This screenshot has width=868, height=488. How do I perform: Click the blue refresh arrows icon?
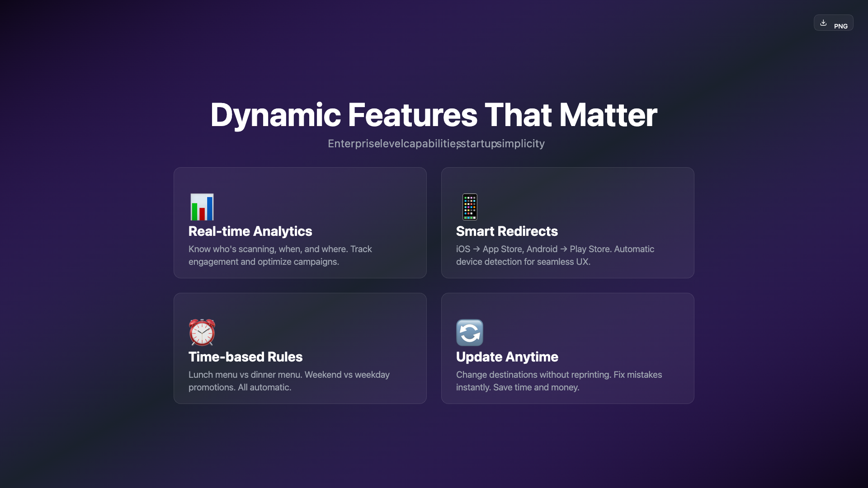470,333
